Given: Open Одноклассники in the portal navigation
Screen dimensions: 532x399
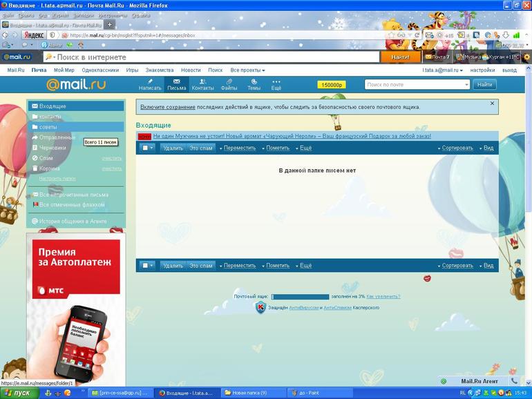Looking at the screenshot, I should [100, 70].
